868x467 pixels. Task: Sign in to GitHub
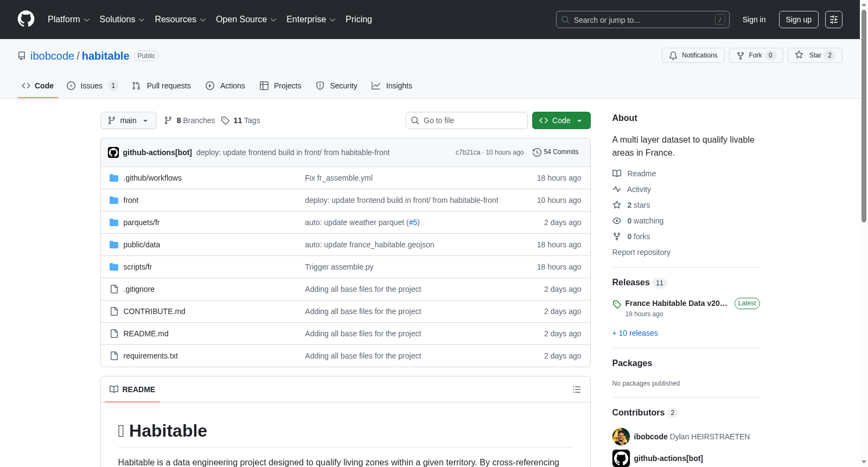tap(754, 20)
